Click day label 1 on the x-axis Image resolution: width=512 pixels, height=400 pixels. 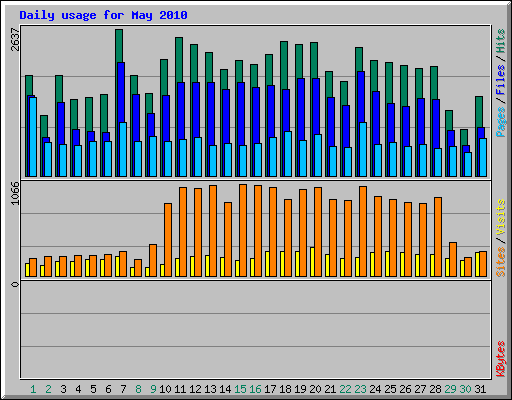click(x=33, y=389)
